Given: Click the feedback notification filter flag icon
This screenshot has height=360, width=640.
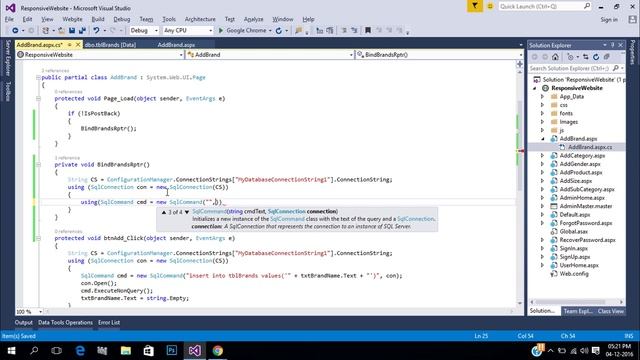Looking at the screenshot, I should tap(474, 6).
